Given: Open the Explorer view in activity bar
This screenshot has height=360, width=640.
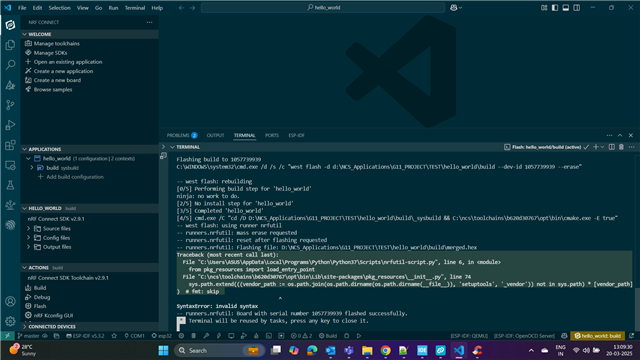Looking at the screenshot, I should pyautogui.click(x=10, y=45).
